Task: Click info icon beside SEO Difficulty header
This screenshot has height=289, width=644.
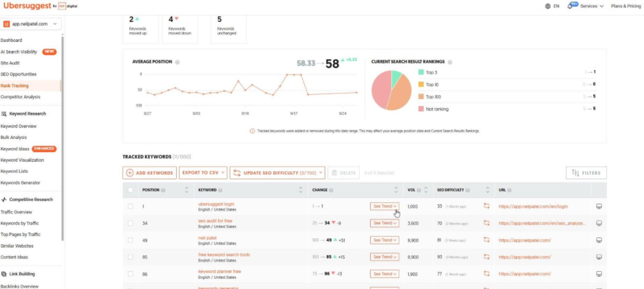Action: click(468, 190)
